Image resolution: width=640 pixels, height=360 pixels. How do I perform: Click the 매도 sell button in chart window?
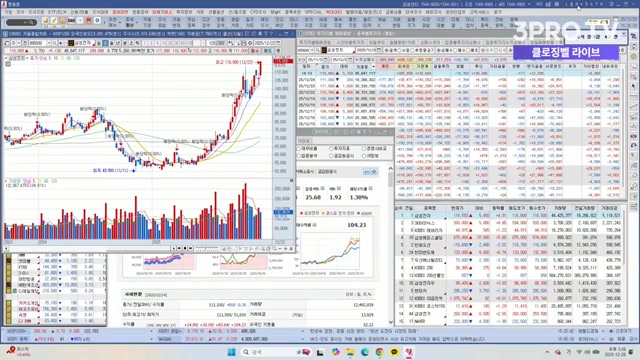pyautogui.click(x=267, y=51)
